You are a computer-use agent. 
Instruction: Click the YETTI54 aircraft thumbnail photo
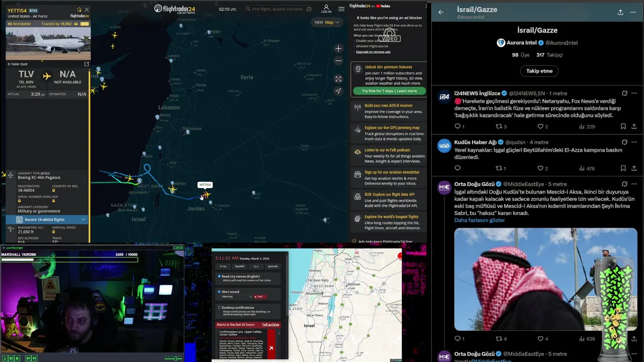48,43
